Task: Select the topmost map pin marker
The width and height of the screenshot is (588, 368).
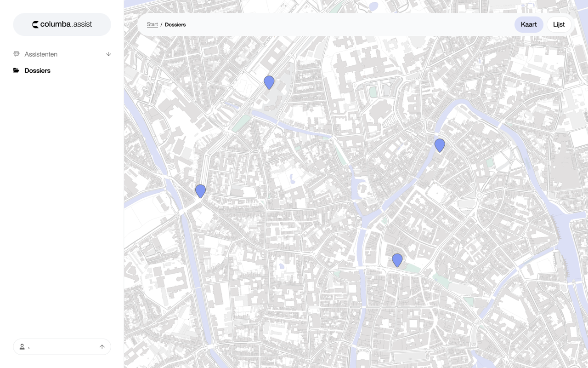Action: (269, 82)
